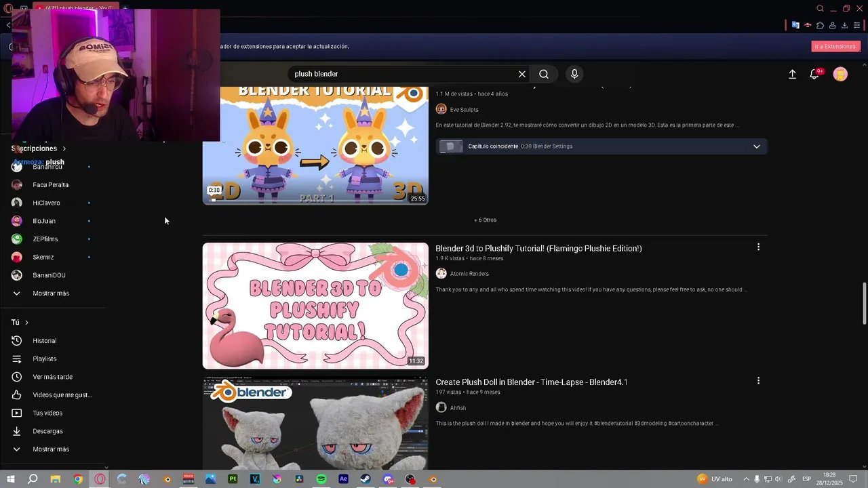The width and height of the screenshot is (868, 488).
Task: Open the Tú section chevron
Action: (26, 323)
